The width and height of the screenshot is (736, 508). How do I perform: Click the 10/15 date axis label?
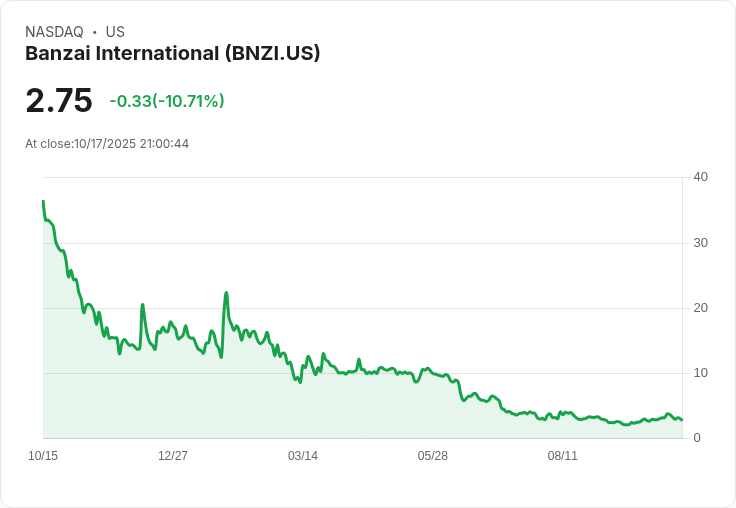pyautogui.click(x=43, y=455)
